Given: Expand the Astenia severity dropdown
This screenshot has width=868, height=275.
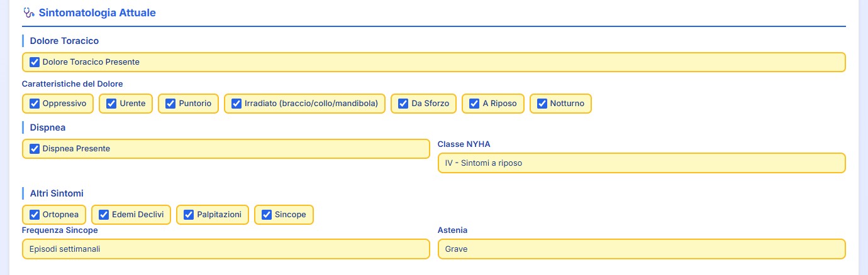Looking at the screenshot, I should click(641, 249).
